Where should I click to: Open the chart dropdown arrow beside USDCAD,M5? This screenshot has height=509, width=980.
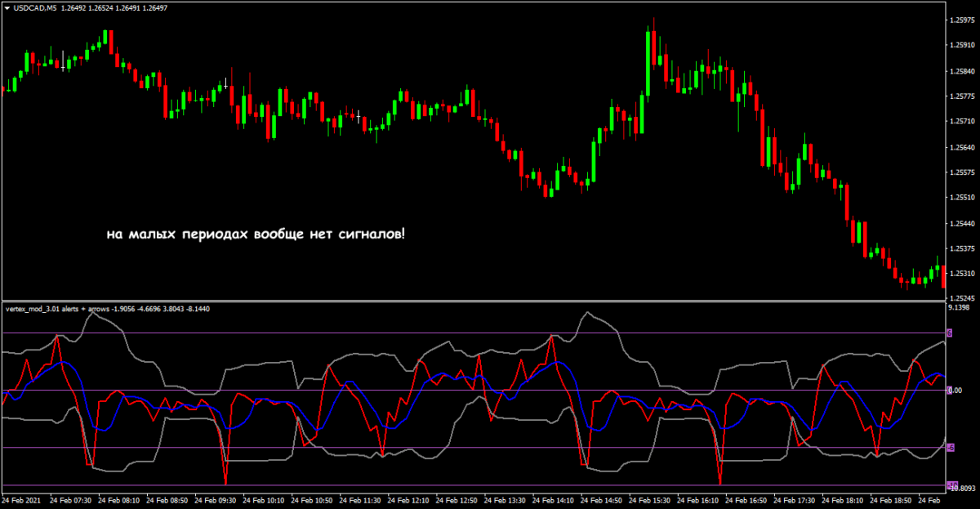(x=7, y=8)
